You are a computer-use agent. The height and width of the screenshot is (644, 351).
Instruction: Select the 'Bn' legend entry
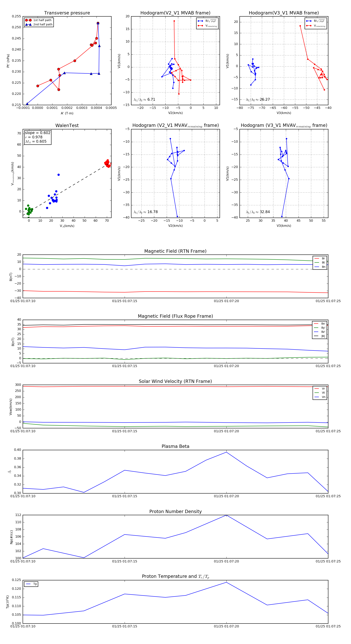[320, 267]
